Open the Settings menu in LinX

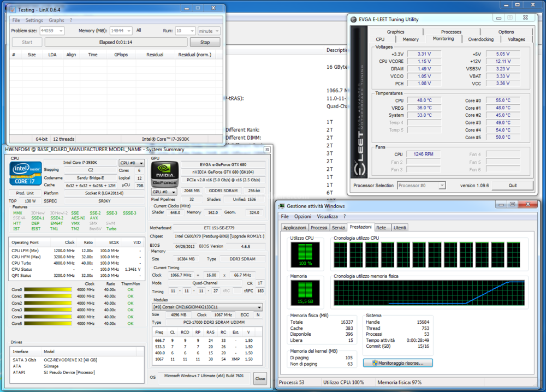34,20
